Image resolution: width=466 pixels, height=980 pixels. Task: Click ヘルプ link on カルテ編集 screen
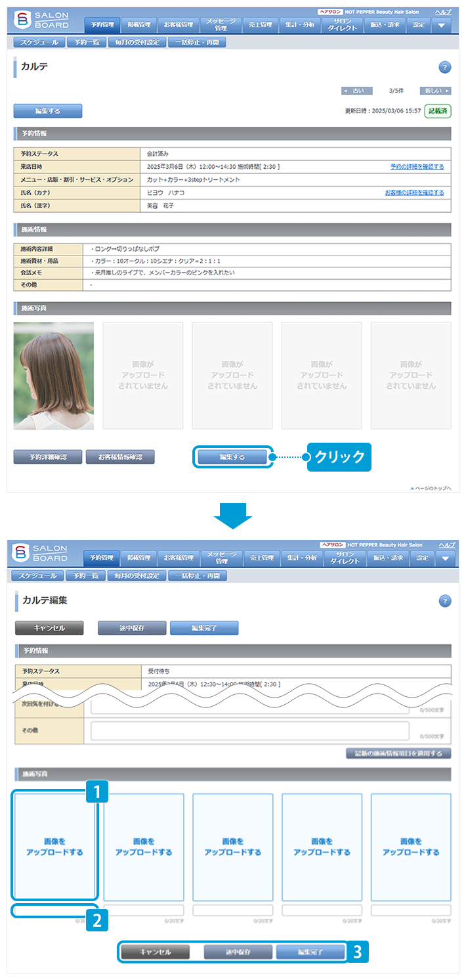click(446, 545)
